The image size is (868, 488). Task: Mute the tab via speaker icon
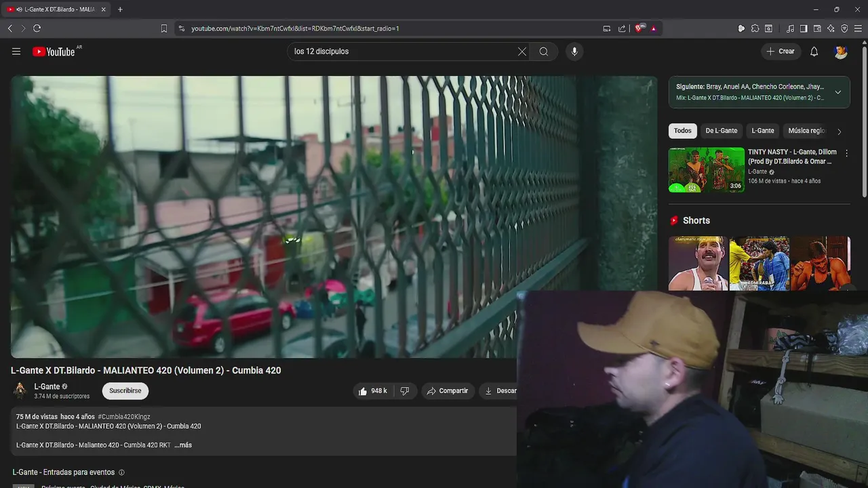(x=20, y=9)
